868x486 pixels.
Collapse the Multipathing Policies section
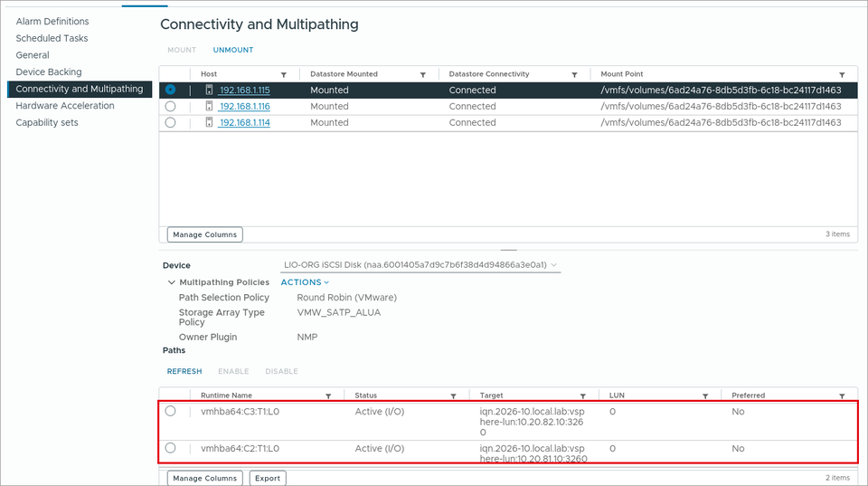click(x=171, y=282)
